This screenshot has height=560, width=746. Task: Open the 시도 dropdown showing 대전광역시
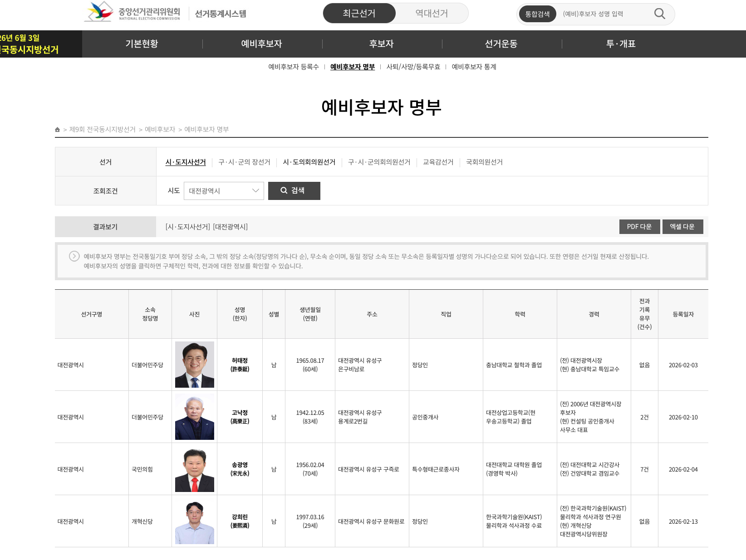[x=224, y=191]
